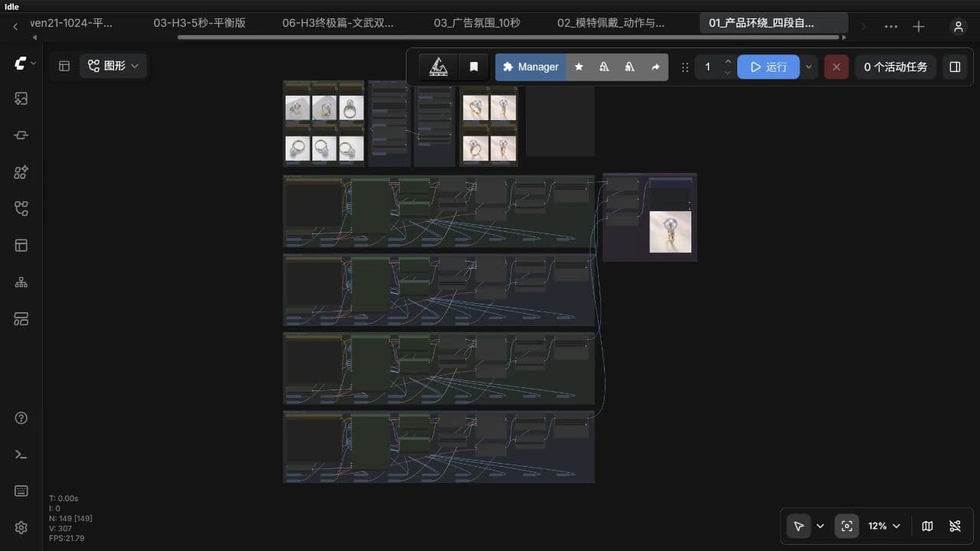Open the dropdown arrow beside 运行

808,67
